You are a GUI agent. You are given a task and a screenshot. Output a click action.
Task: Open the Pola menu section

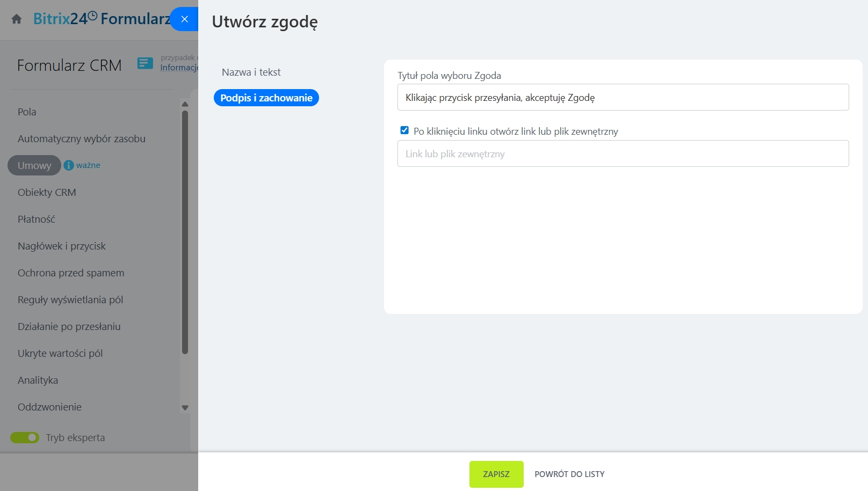pyautogui.click(x=27, y=112)
